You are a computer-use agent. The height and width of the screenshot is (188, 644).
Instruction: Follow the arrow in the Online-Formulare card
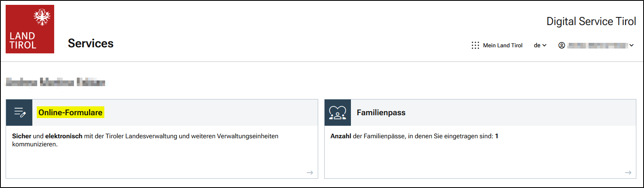tap(310, 173)
